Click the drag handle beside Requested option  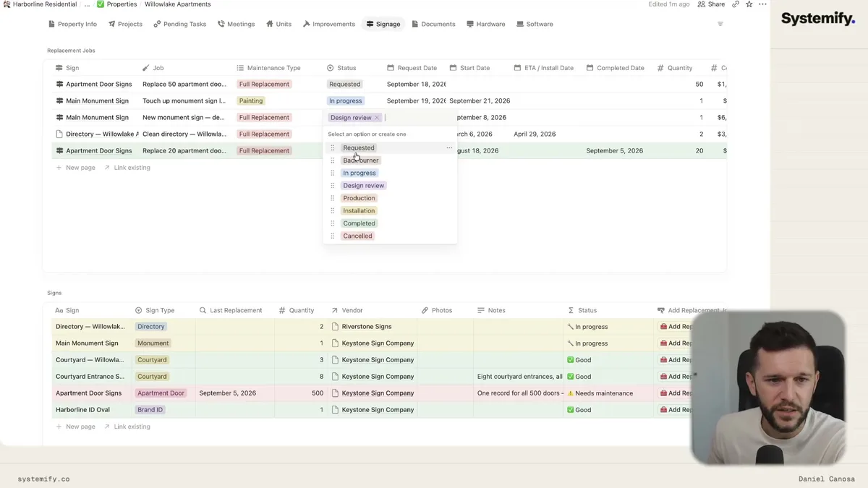(333, 147)
